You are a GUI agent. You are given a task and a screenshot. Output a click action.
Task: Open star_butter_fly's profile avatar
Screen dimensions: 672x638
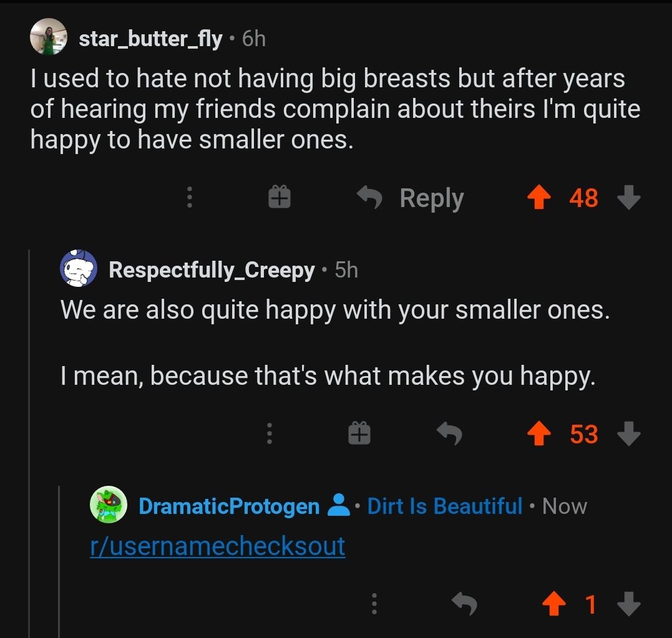click(48, 37)
